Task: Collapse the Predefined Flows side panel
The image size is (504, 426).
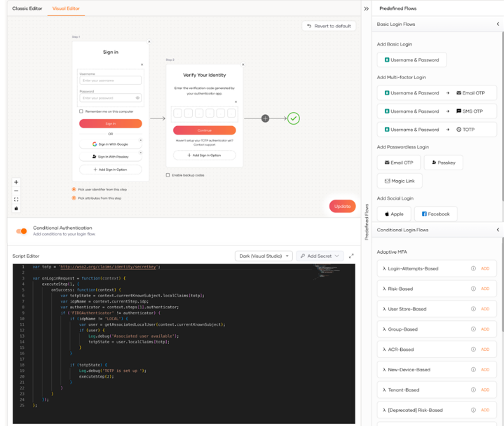Action: pos(366,8)
